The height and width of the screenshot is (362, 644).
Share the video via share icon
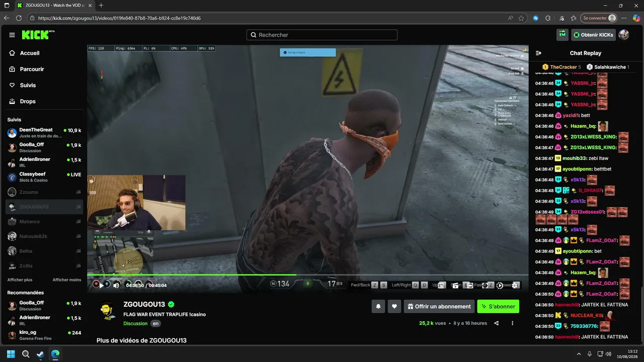click(x=497, y=323)
